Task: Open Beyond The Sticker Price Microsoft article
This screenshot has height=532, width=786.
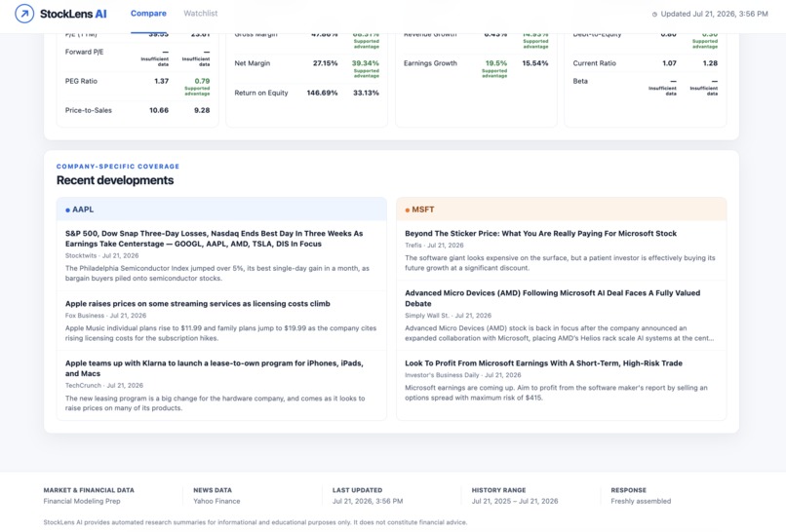Action: click(x=540, y=234)
